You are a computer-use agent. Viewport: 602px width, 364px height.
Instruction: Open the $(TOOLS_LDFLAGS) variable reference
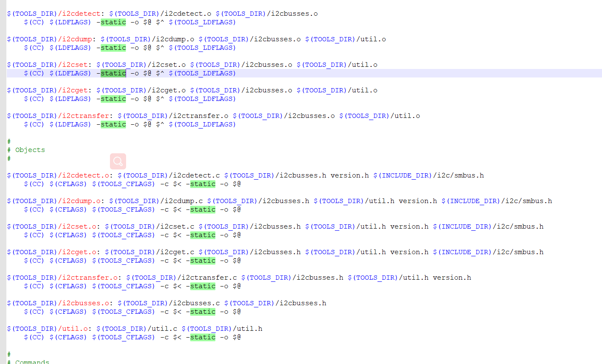202,22
